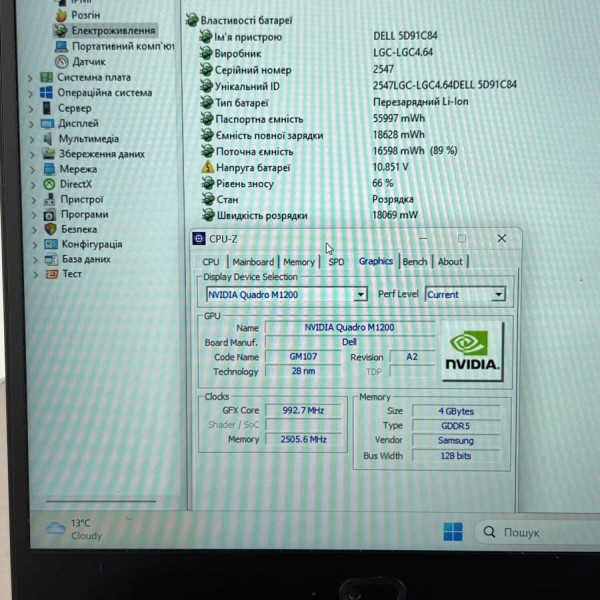Select the Ім'я пристрою row
The width and height of the screenshot is (600, 600).
(x=318, y=36)
